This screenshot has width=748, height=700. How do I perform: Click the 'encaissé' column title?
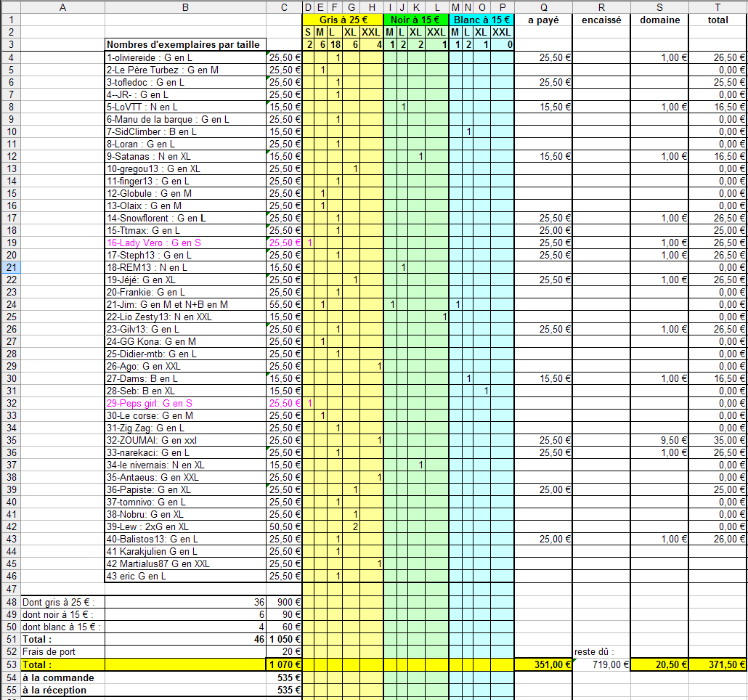[x=601, y=20]
